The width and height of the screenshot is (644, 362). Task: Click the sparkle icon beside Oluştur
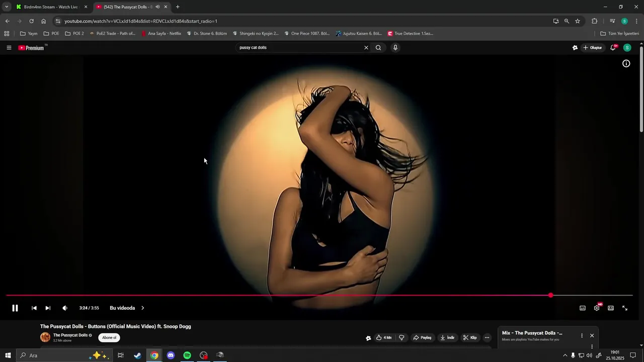tap(575, 48)
